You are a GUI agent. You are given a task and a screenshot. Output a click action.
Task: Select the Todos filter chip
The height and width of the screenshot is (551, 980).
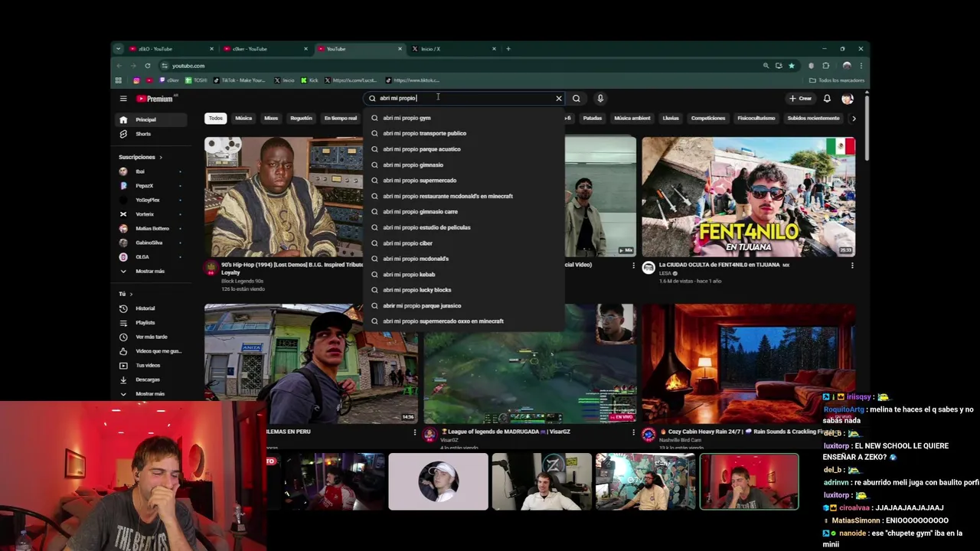point(216,118)
